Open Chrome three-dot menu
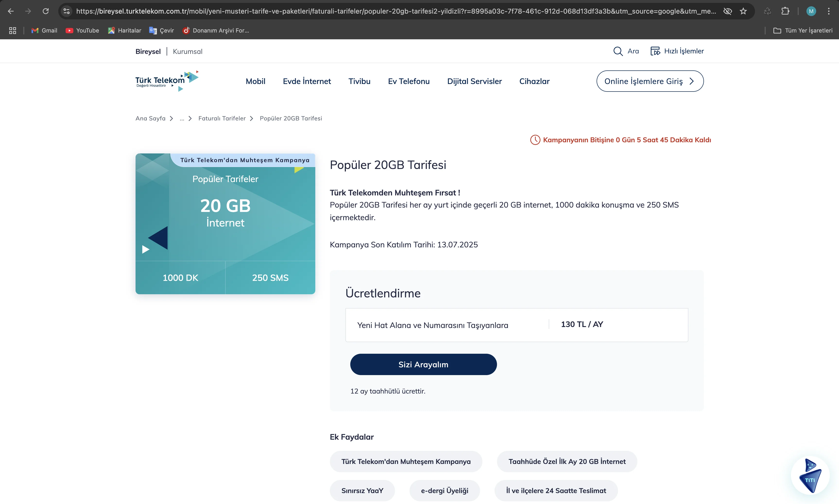 (829, 11)
